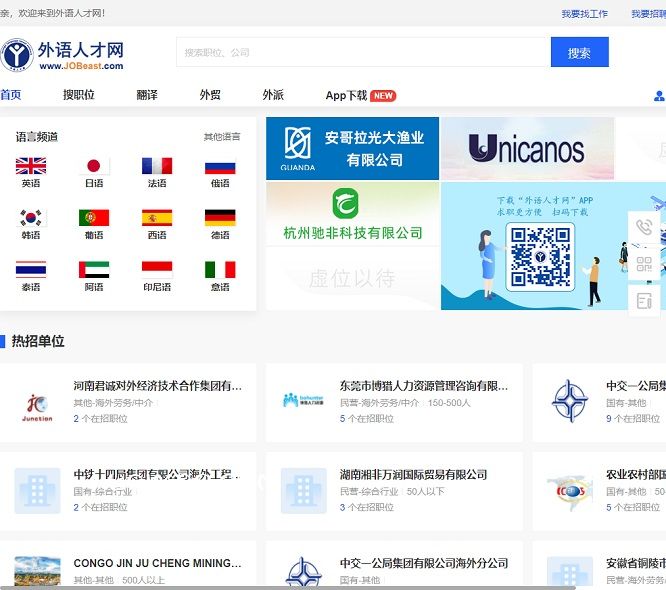Screen dimensions: 666x590
Task: Click the 外语人才网 site logo
Action: [x=62, y=55]
